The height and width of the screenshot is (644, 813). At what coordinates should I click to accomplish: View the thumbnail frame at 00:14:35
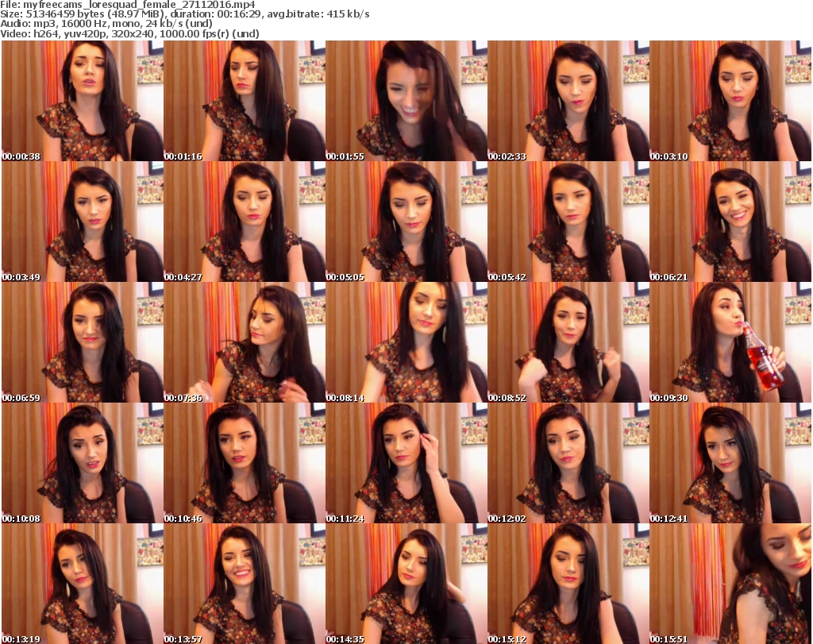coord(406,584)
